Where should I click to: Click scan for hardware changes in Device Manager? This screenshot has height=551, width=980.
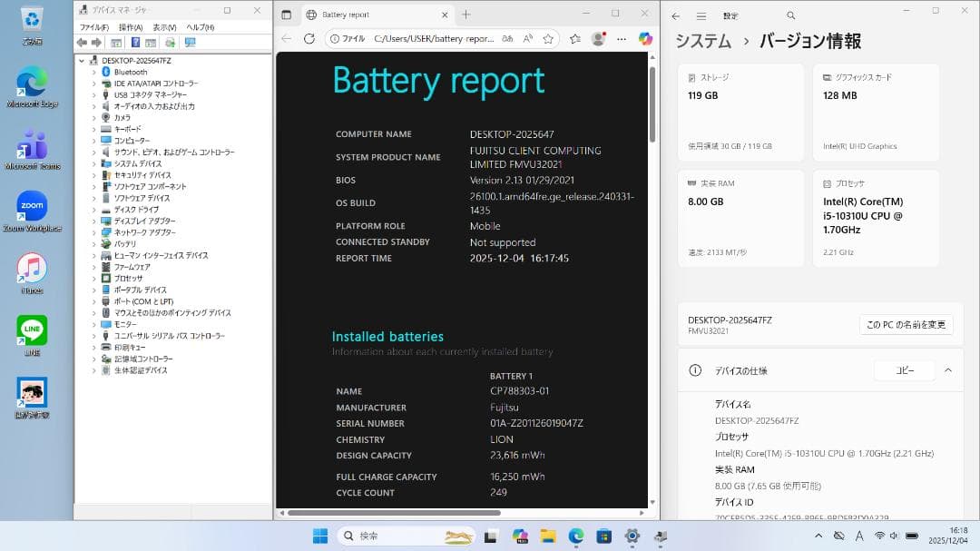pos(170,41)
